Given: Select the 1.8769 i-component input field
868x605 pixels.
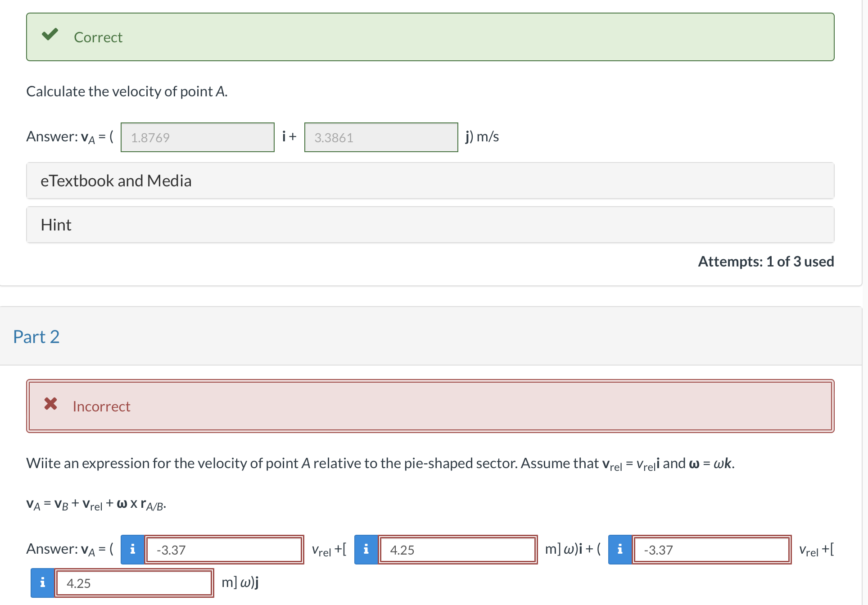Looking at the screenshot, I should click(197, 137).
